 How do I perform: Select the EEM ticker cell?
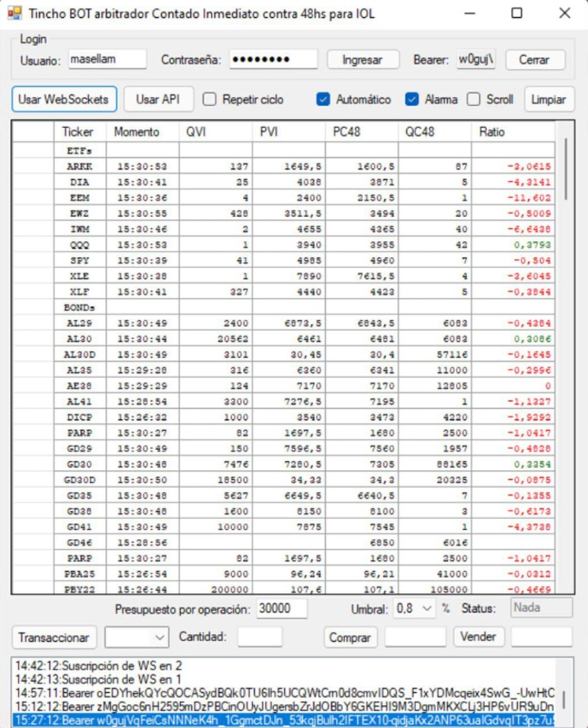(80, 198)
